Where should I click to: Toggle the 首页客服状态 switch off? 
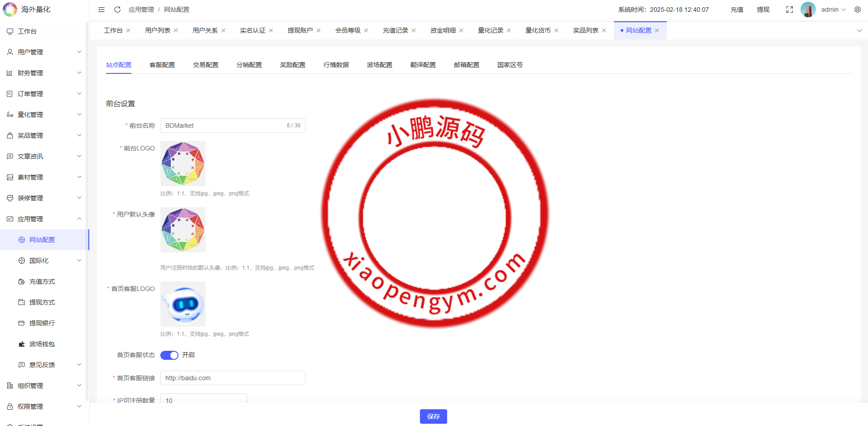(169, 355)
